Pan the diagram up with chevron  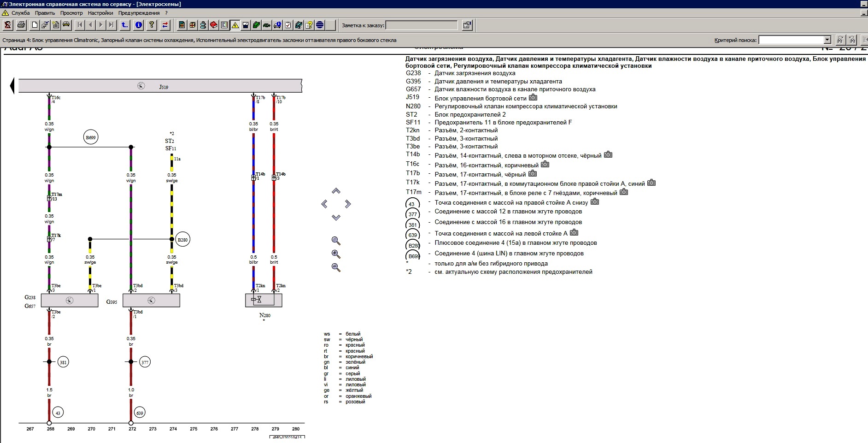(x=336, y=191)
